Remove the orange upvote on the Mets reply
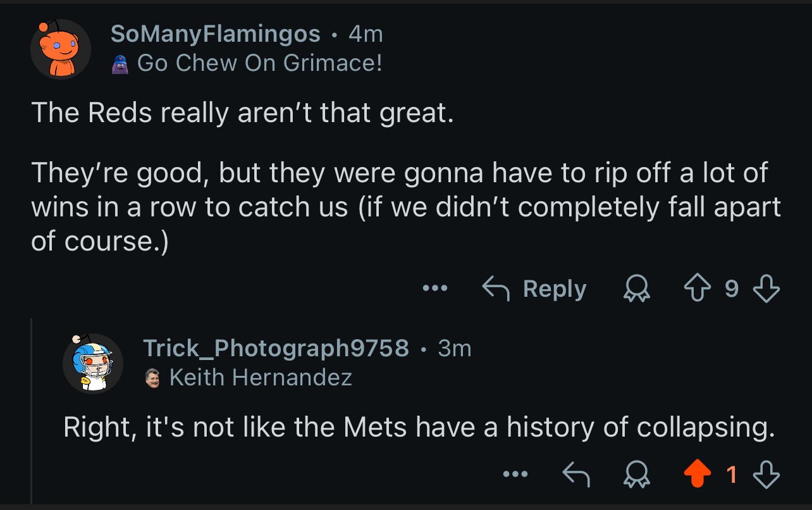Viewport: 812px width, 510px height. coord(698,474)
